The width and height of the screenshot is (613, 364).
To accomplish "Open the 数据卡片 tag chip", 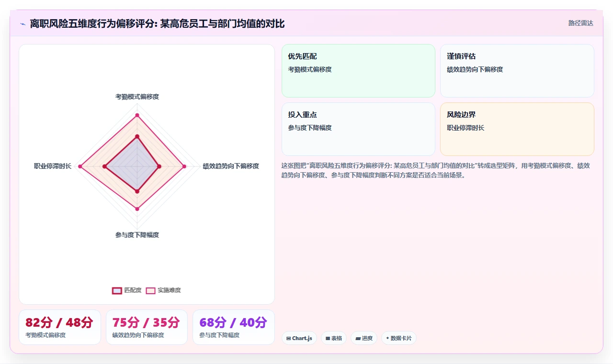I will coord(399,338).
